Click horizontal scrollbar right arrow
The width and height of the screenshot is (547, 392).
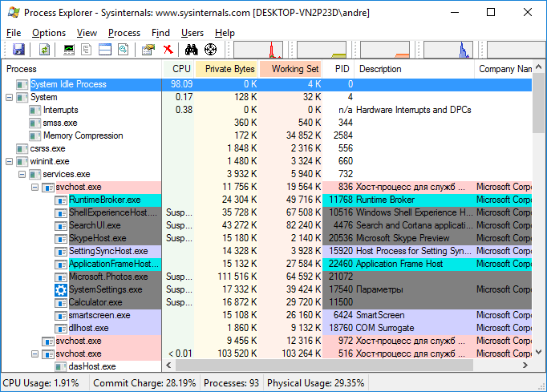tap(525, 366)
